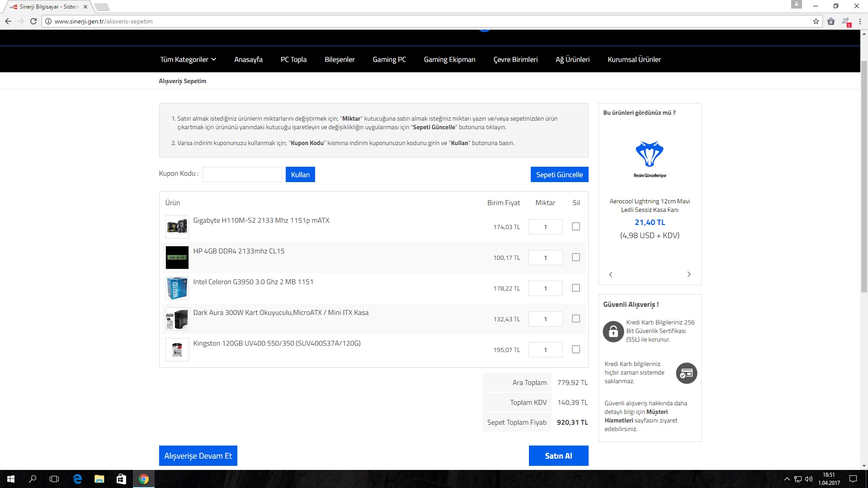Click the site info icon in address bar
This screenshot has width=868, height=488.
coord(48,21)
